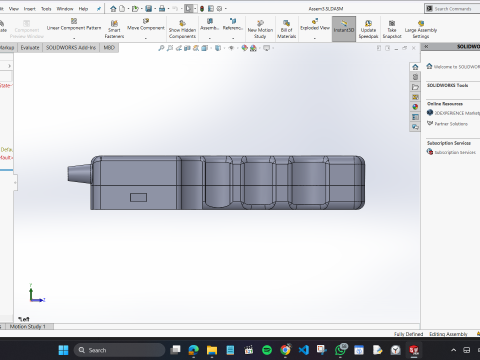Open the Tools menu

pyautogui.click(x=46, y=9)
